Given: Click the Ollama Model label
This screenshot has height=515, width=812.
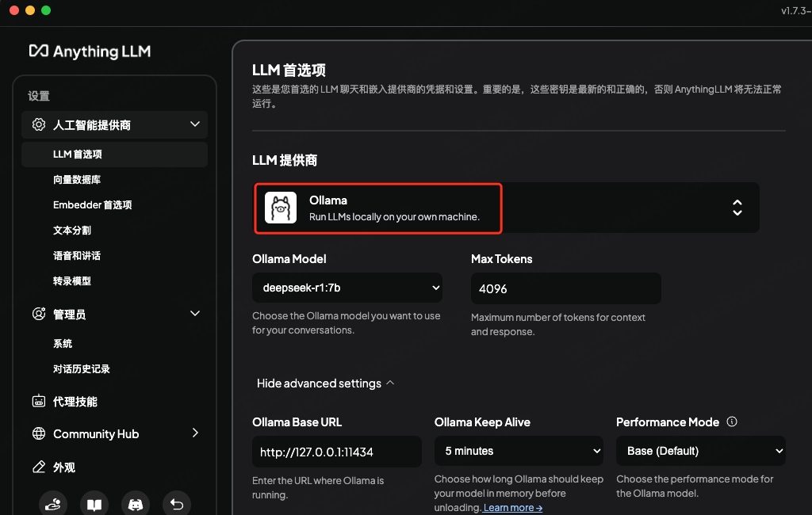Looking at the screenshot, I should (289, 259).
